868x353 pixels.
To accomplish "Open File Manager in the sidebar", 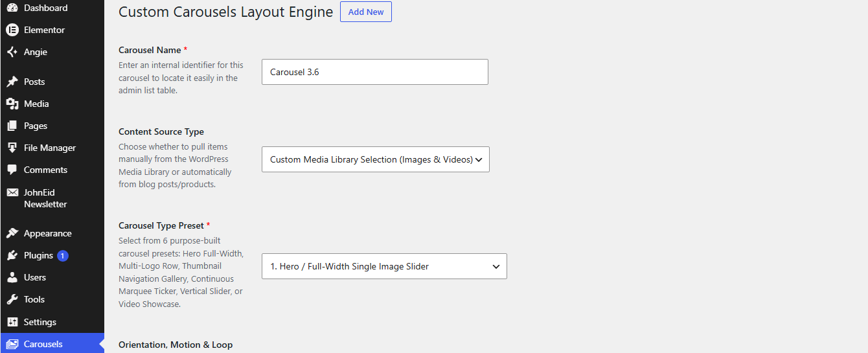I will 52,148.
